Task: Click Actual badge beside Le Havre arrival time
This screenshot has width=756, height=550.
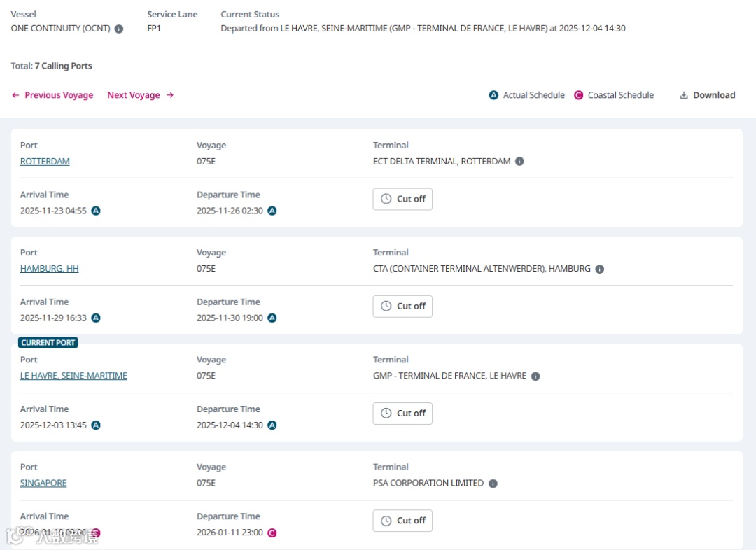Action: point(96,425)
